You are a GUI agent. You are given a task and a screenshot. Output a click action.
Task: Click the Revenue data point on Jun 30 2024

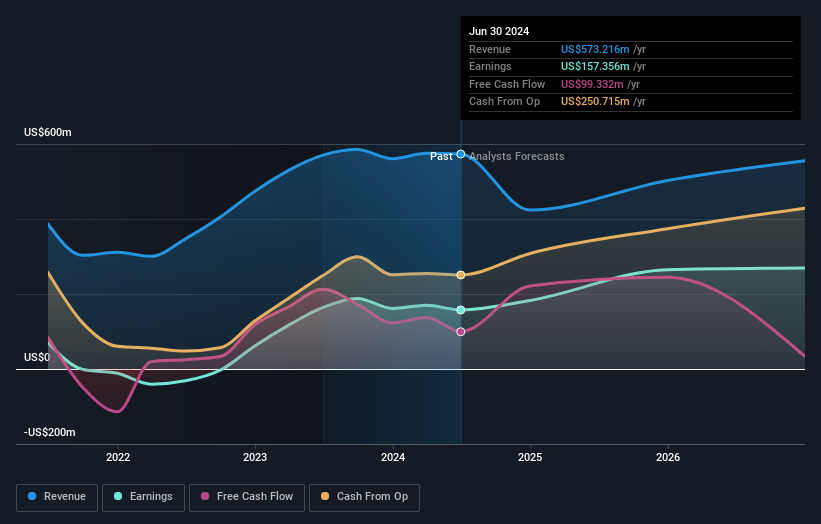click(461, 154)
